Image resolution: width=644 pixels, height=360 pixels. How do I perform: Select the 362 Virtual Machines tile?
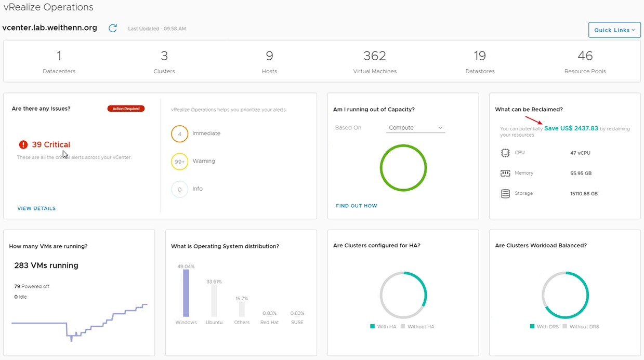coord(375,61)
